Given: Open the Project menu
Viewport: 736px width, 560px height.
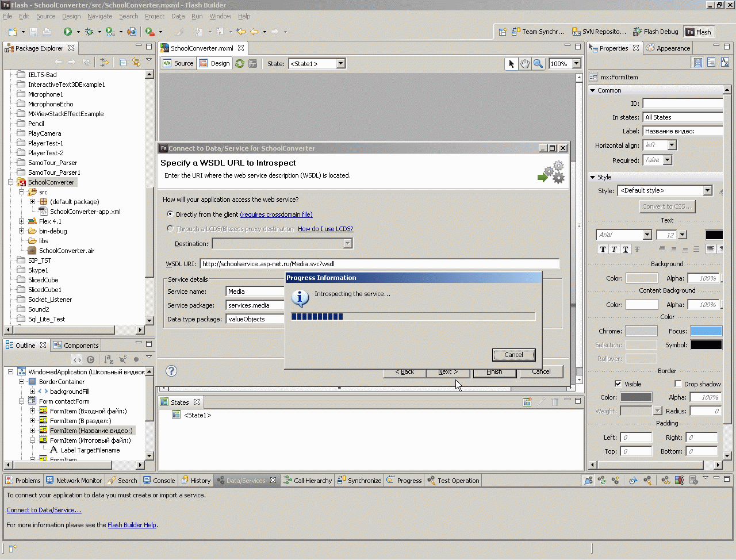Looking at the screenshot, I should 155,16.
